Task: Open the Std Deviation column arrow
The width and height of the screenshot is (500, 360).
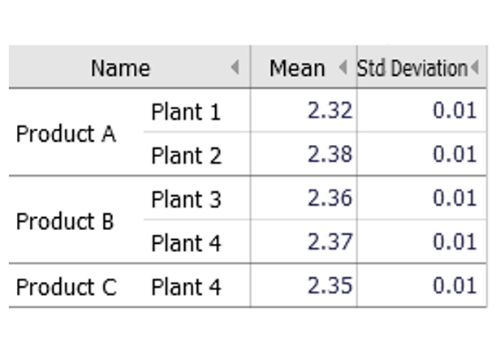Action: click(x=475, y=68)
